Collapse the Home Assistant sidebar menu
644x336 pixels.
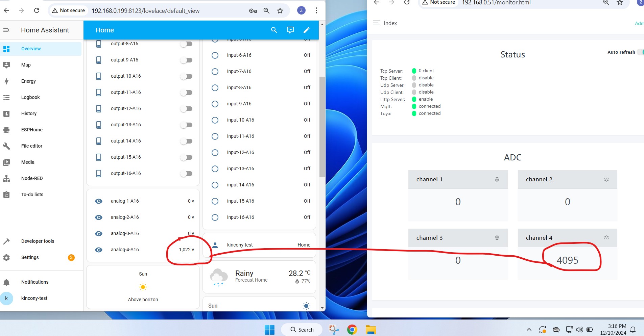pos(6,30)
